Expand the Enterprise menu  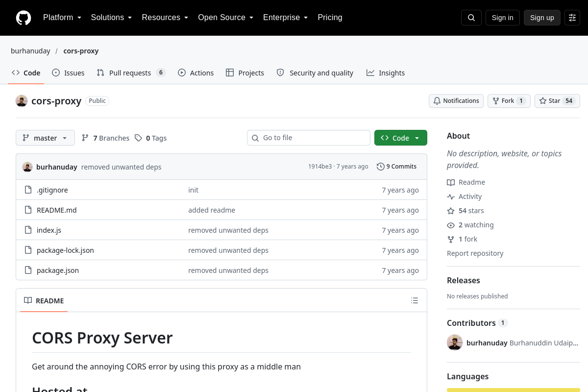click(286, 18)
